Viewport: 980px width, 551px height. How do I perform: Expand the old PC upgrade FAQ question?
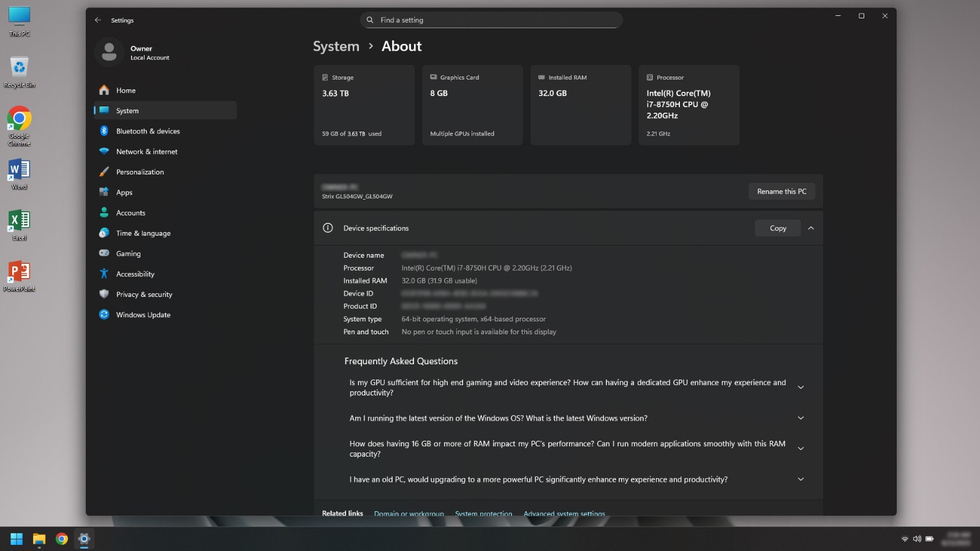click(801, 479)
